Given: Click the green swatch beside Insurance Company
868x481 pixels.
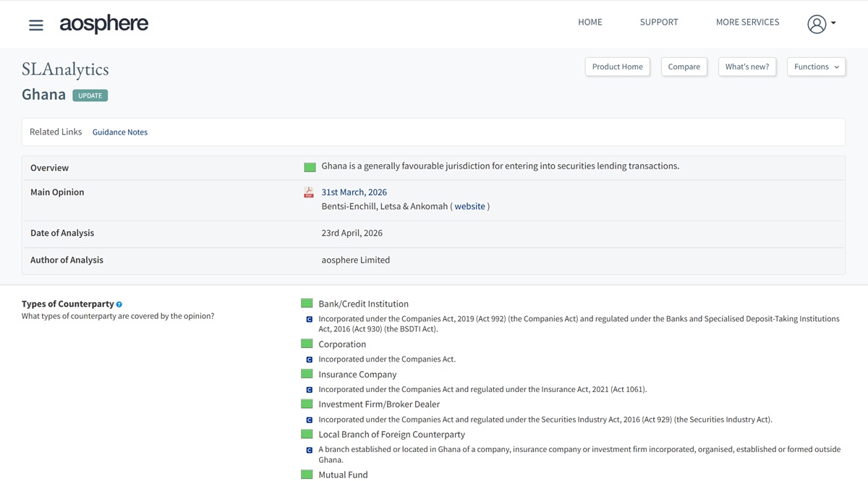Looking at the screenshot, I should click(307, 374).
